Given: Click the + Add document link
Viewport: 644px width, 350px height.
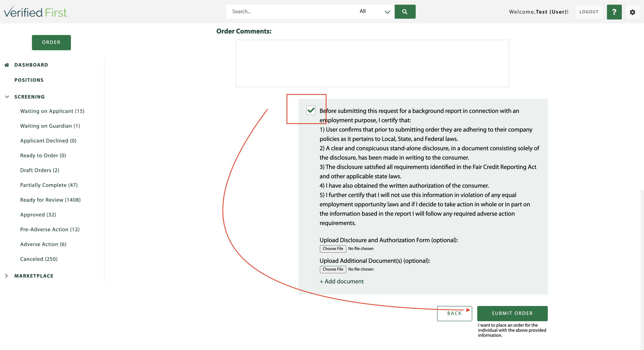Looking at the screenshot, I should pos(341,281).
